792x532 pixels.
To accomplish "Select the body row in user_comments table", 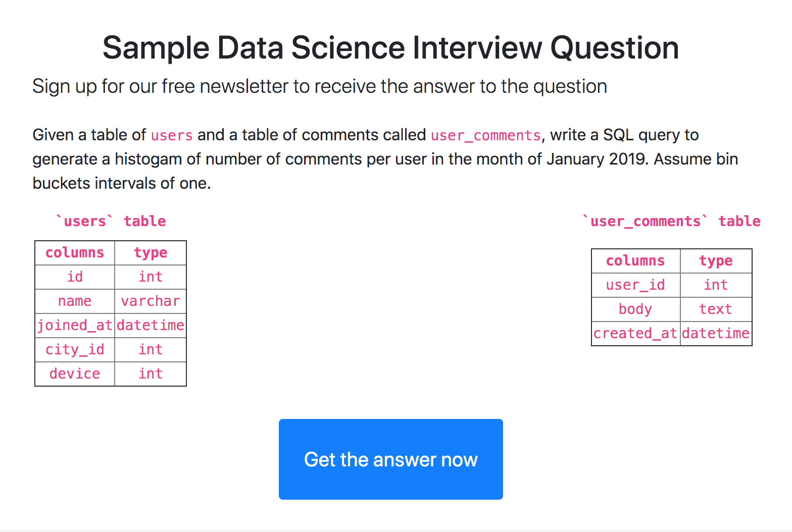I will (635, 309).
